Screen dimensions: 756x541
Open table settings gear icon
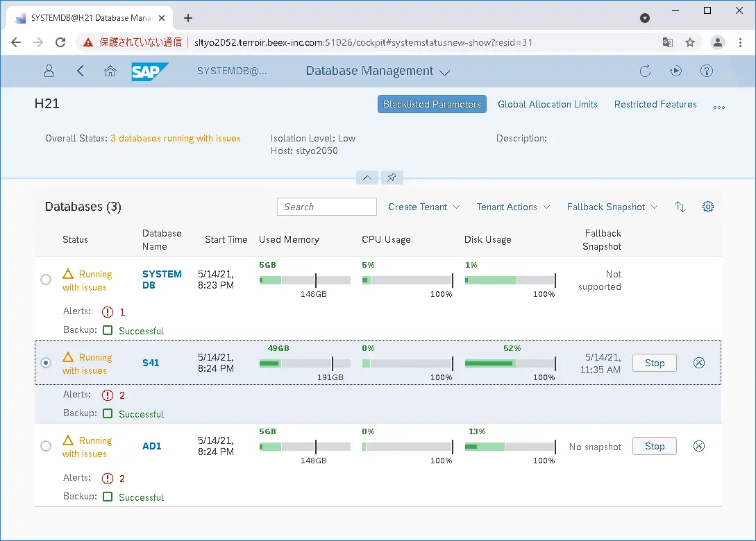click(x=708, y=207)
